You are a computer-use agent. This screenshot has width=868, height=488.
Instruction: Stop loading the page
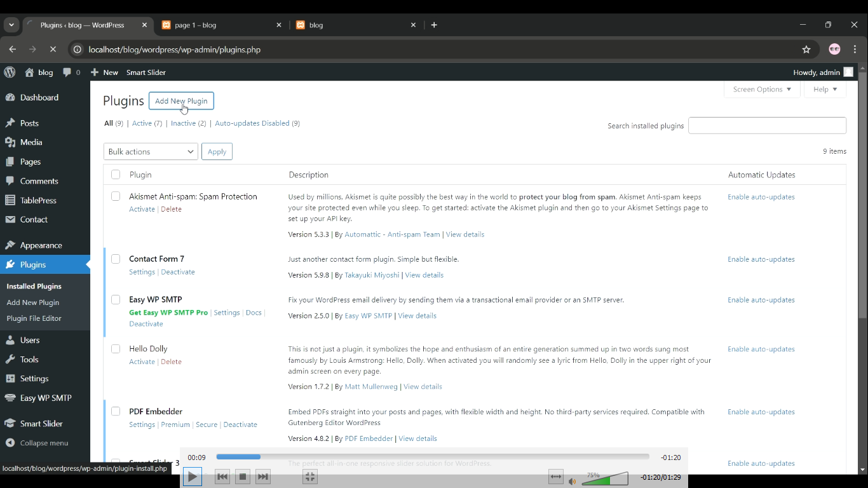(53, 50)
